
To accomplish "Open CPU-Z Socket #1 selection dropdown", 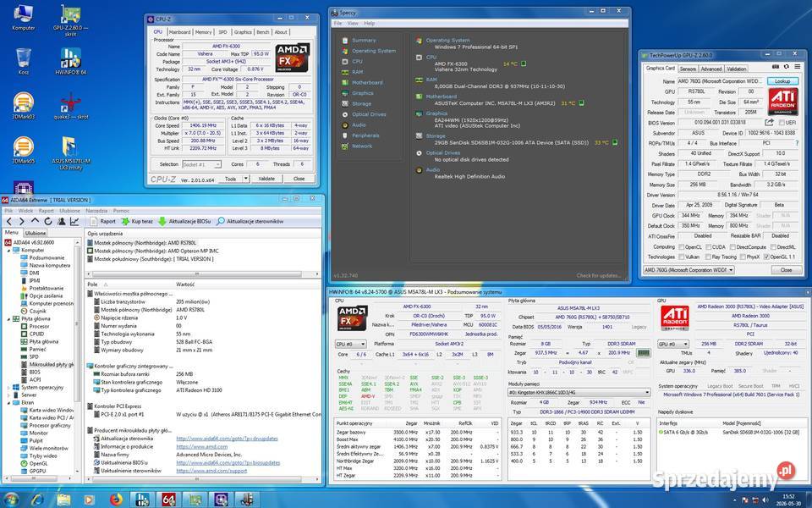I will (202, 164).
